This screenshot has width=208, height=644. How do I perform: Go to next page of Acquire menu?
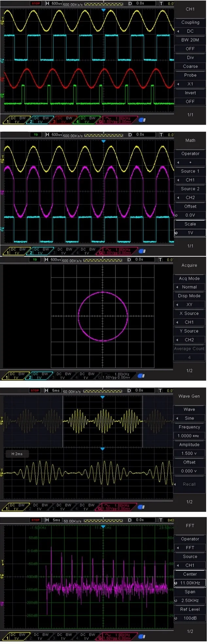(189, 371)
